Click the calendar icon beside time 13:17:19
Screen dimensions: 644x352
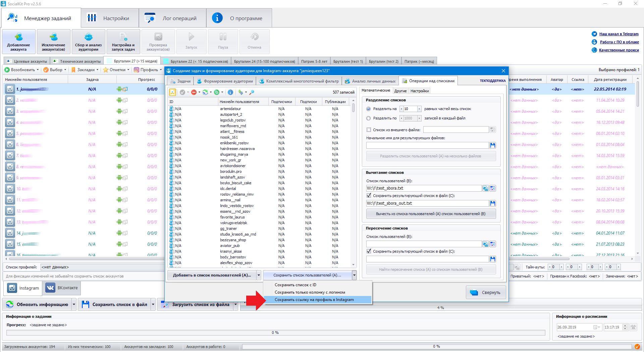tap(633, 327)
